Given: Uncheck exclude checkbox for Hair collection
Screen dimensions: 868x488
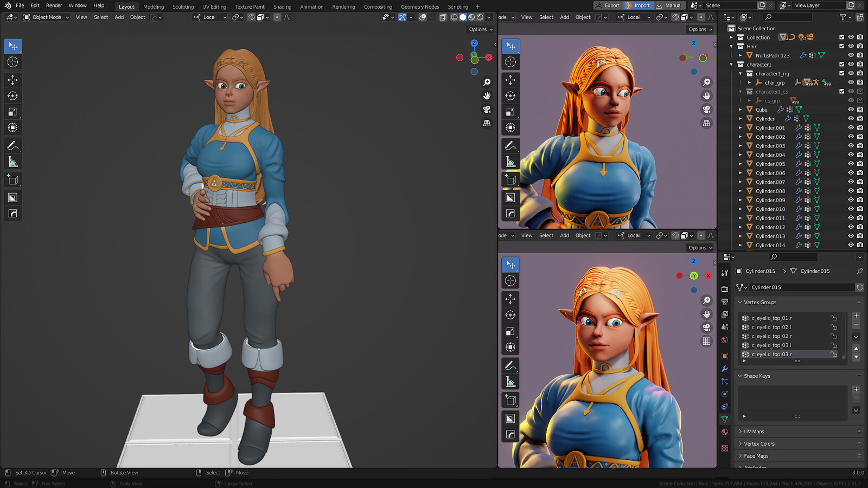Looking at the screenshot, I should (842, 47).
